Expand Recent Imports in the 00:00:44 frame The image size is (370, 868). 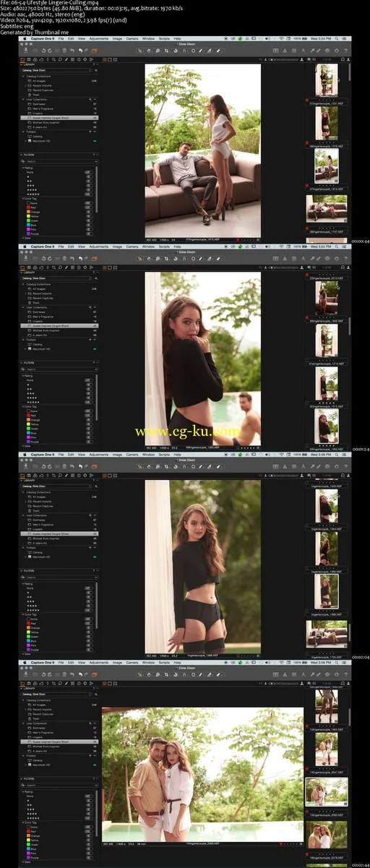tap(25, 85)
